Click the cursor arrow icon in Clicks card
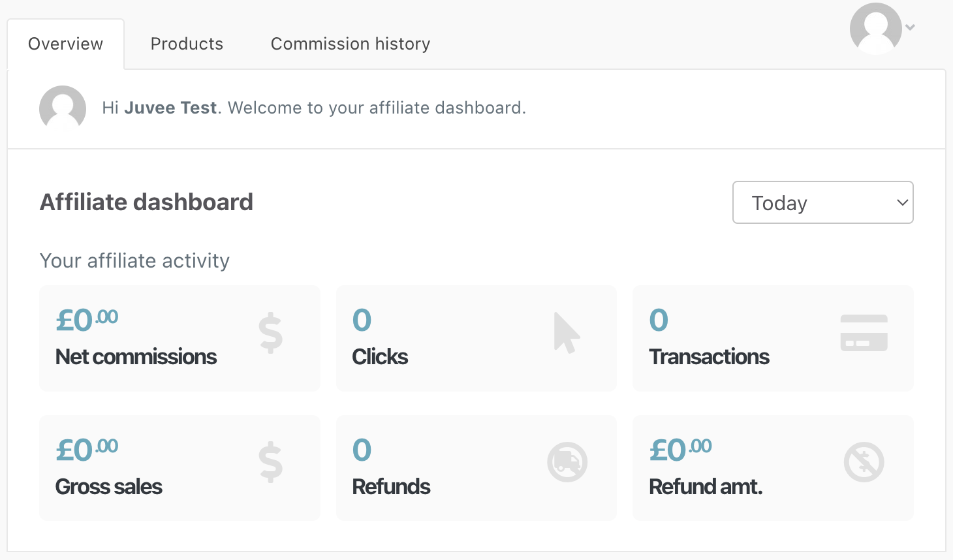The width and height of the screenshot is (953, 560). [566, 333]
